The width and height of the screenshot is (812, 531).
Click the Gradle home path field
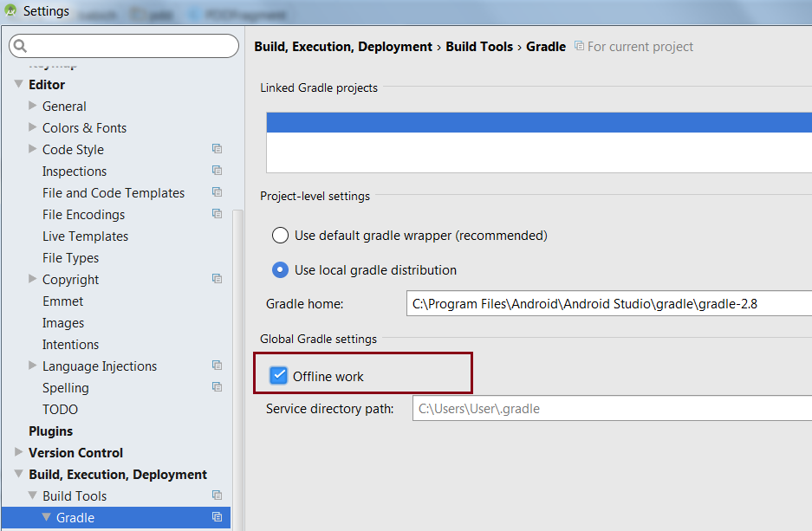coord(607,303)
